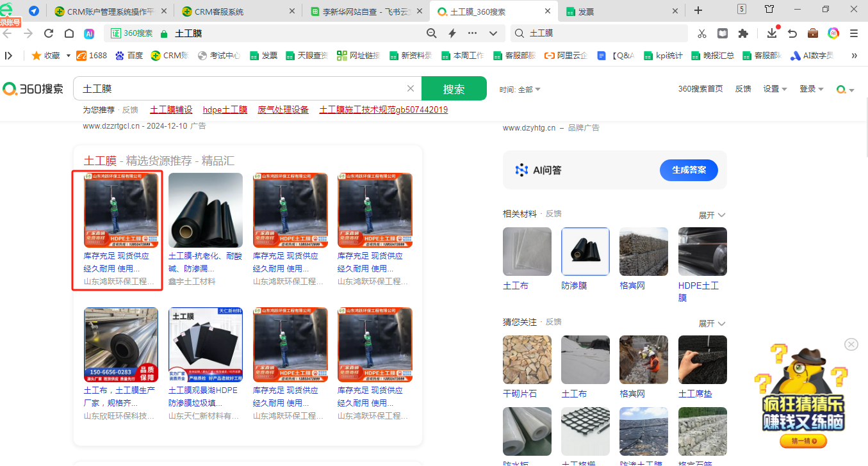Open the 鑫宇土工材料 black roll product thumbnail

tap(206, 210)
